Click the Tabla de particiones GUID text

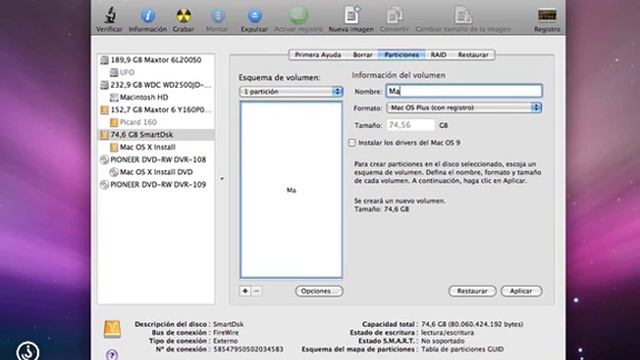462,349
